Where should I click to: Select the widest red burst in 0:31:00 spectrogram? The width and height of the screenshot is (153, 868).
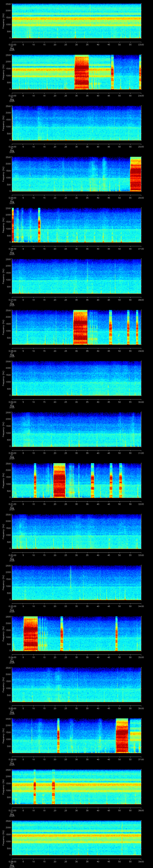click(59, 481)
